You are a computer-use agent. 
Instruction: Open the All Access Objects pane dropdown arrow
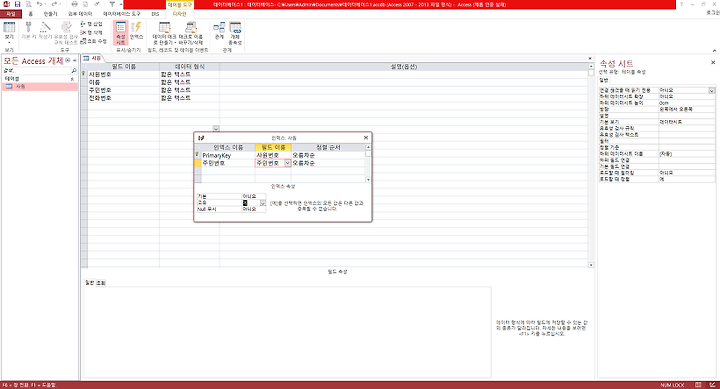[68, 61]
